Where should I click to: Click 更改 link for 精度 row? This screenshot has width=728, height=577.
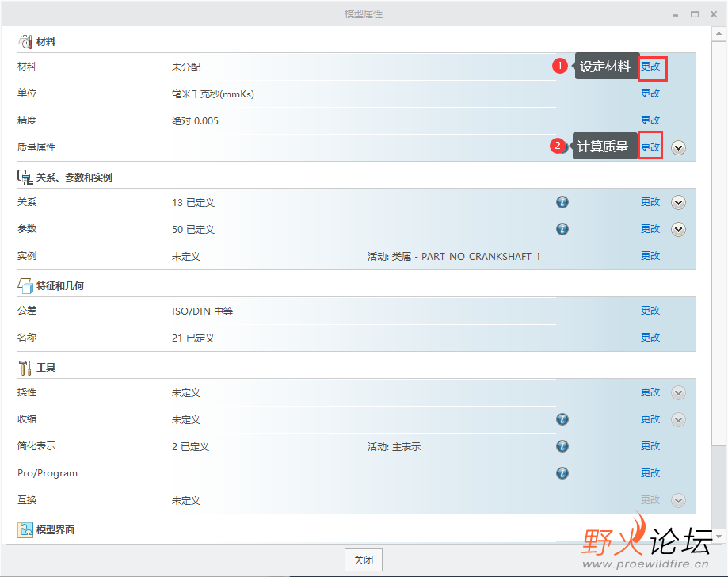click(650, 120)
